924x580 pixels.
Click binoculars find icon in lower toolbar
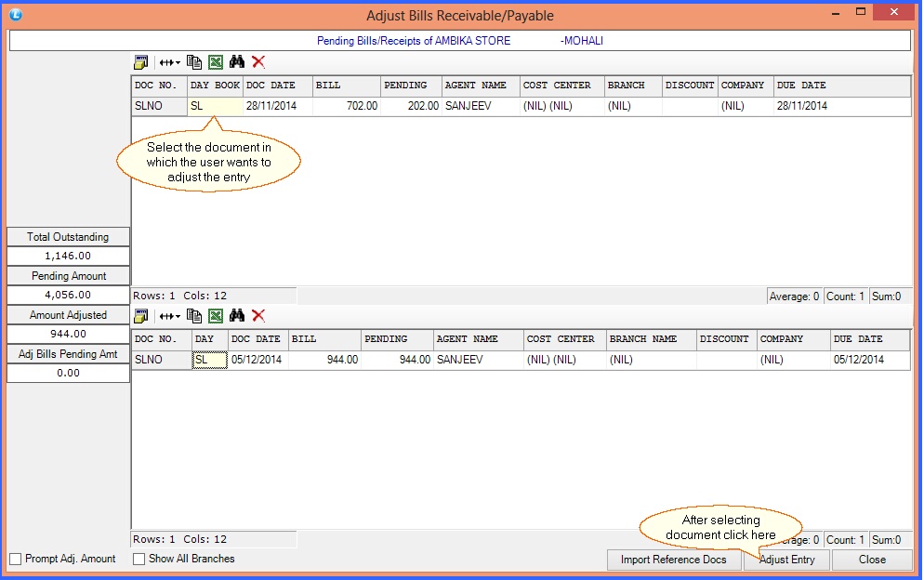[x=237, y=315]
